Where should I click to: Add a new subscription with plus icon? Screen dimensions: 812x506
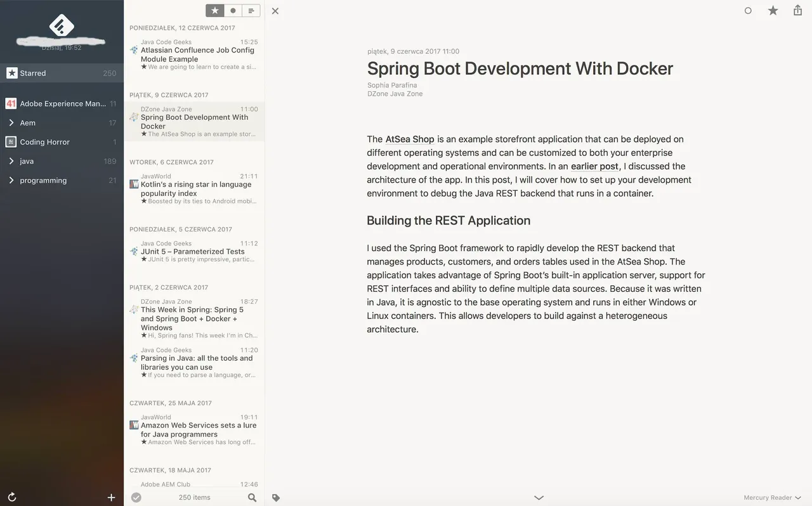111,498
